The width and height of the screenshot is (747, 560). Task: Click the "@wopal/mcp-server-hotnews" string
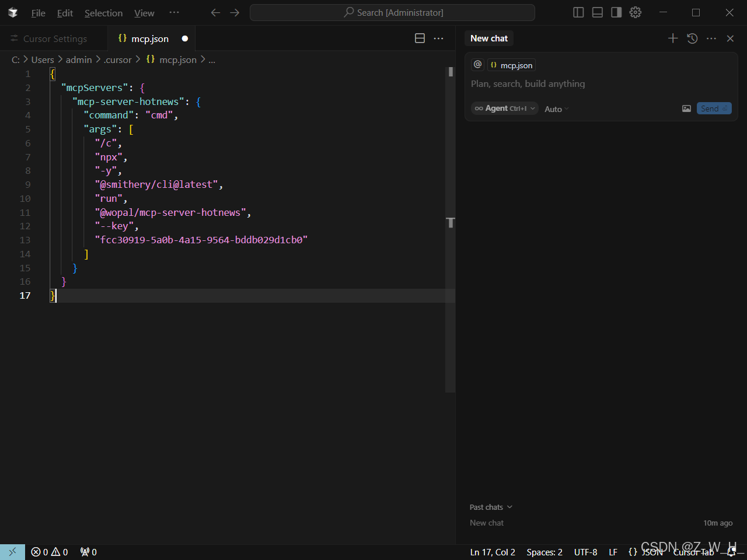[x=170, y=212]
